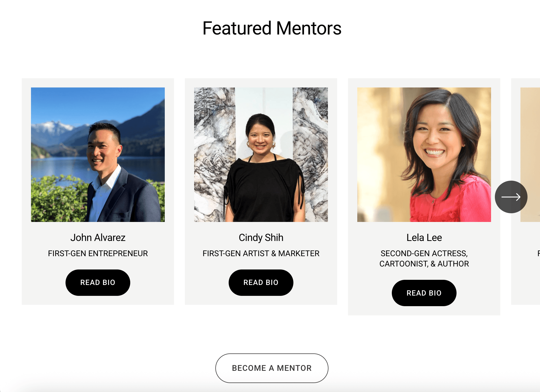Screen dimensions: 540x392
Task: Click Cindy Shih's portrait image
Action: point(261,155)
